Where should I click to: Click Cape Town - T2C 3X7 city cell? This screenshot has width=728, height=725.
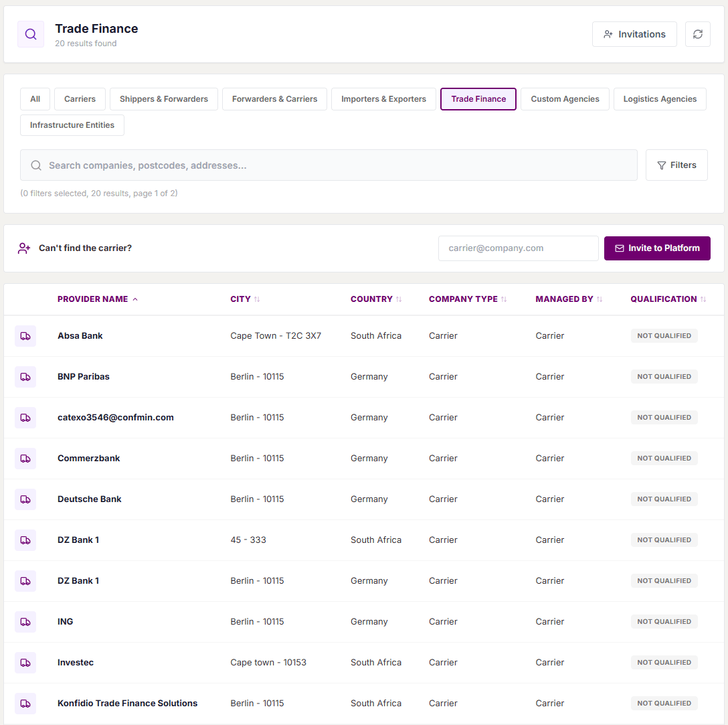pyautogui.click(x=275, y=336)
